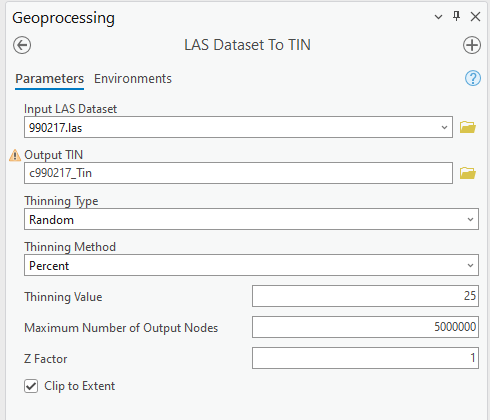This screenshot has width=490, height=420.
Task: Toggle auto-hide pin on Geoprocessing pane
Action: (x=456, y=16)
